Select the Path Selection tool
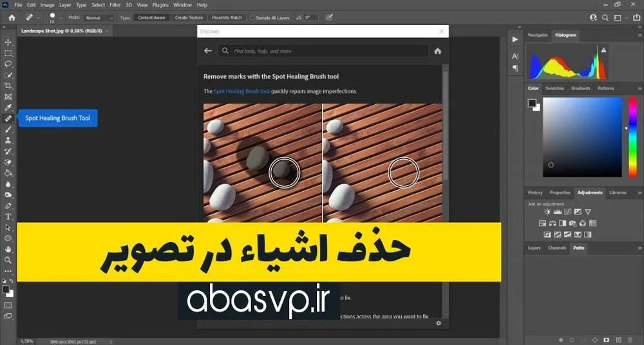The width and height of the screenshot is (644, 345). tap(8, 228)
